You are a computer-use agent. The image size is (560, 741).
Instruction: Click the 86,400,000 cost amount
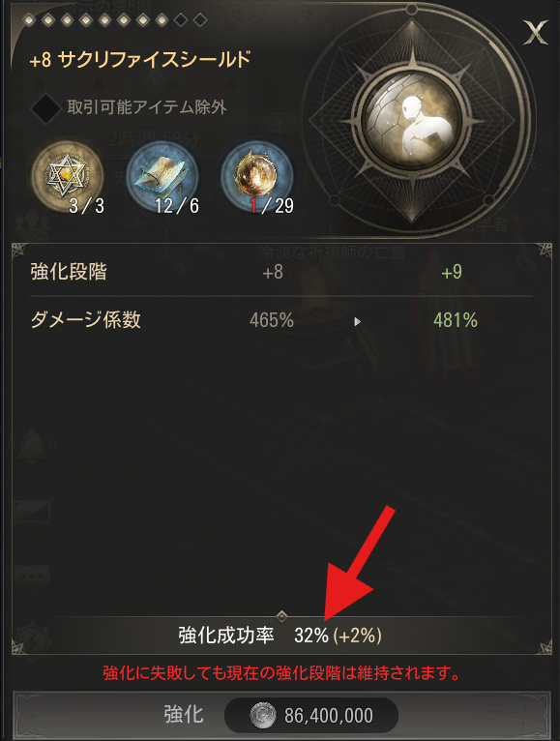tap(329, 716)
